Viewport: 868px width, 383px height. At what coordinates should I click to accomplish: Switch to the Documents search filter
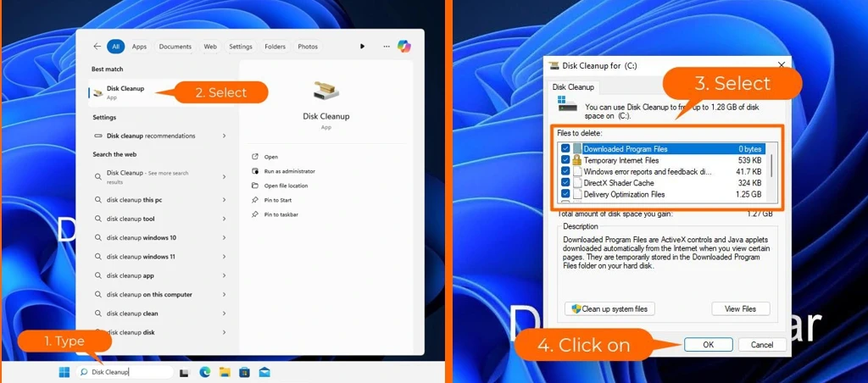(175, 47)
